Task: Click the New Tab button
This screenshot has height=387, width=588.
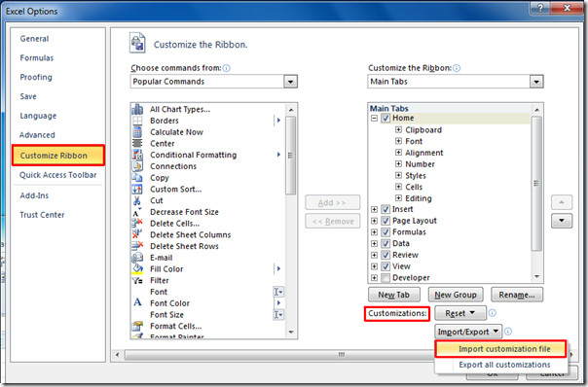Action: pos(393,295)
